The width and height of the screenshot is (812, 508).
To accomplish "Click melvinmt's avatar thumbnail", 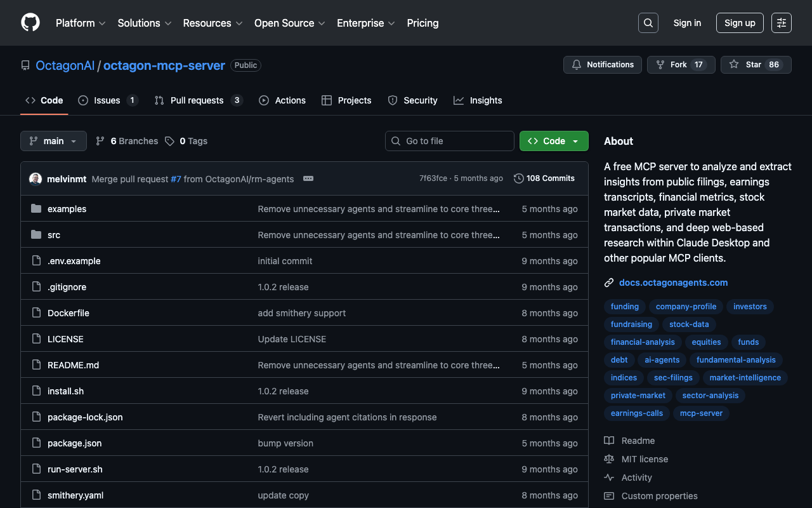I will point(36,179).
